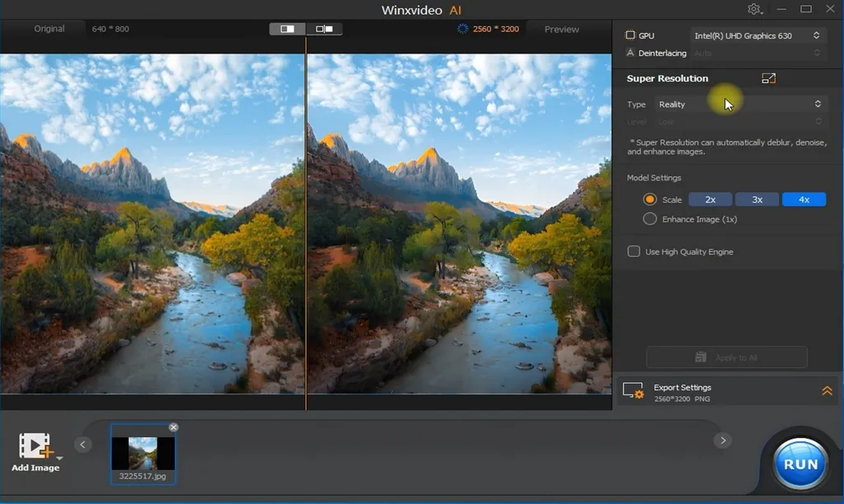Select the split comparison view icon
Image resolution: width=844 pixels, height=504 pixels.
[x=324, y=28]
